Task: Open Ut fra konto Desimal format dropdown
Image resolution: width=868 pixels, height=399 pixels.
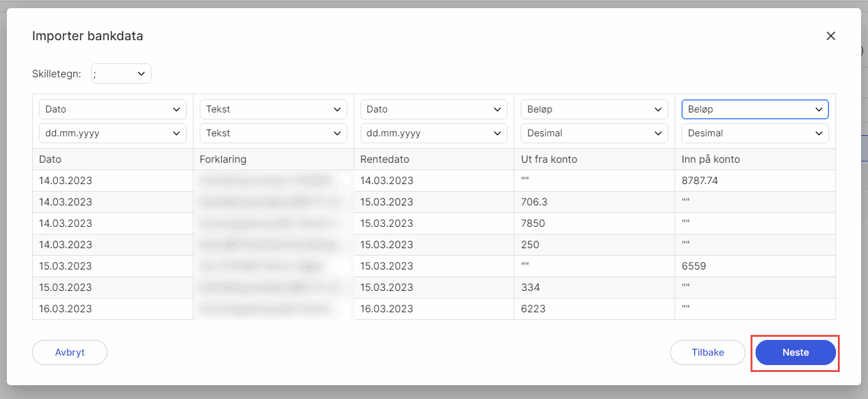Action: point(594,133)
